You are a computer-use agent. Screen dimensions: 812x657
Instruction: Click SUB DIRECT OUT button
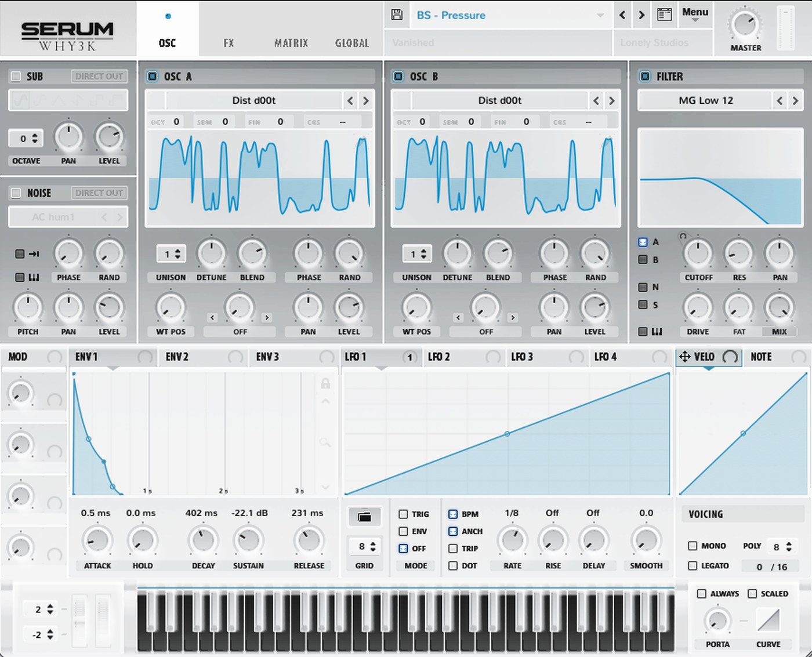[99, 77]
